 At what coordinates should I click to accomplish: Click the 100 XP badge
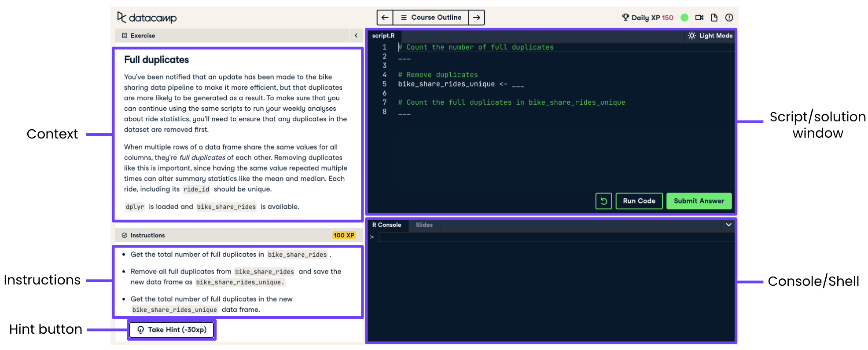click(x=344, y=235)
